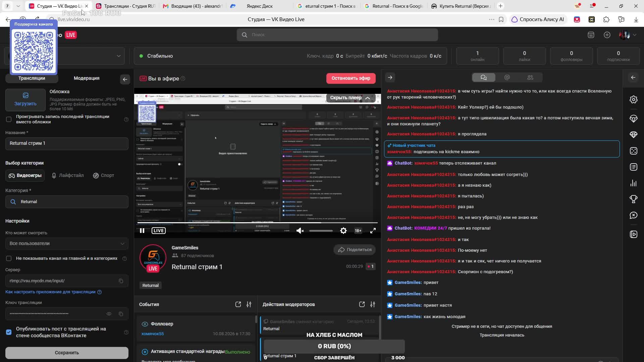The image size is (644, 362).
Task: Open the profile avatar menu
Action: point(627,35)
